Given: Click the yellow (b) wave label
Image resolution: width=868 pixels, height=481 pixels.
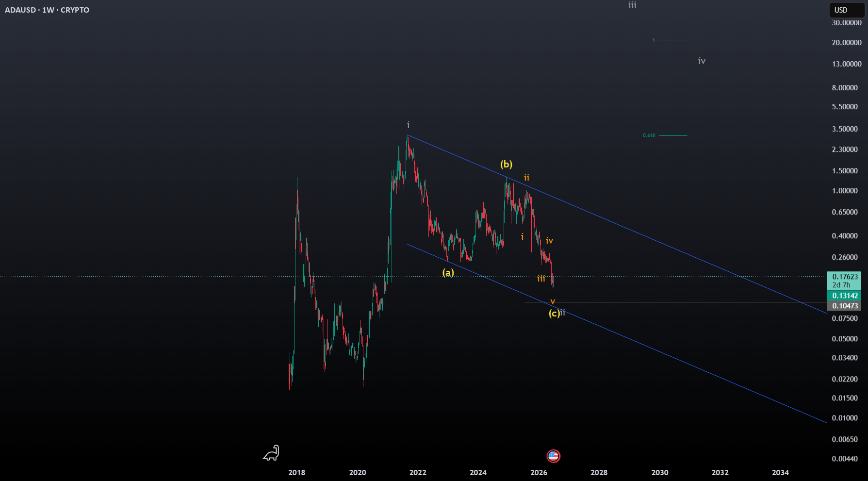Looking at the screenshot, I should pos(506,164).
